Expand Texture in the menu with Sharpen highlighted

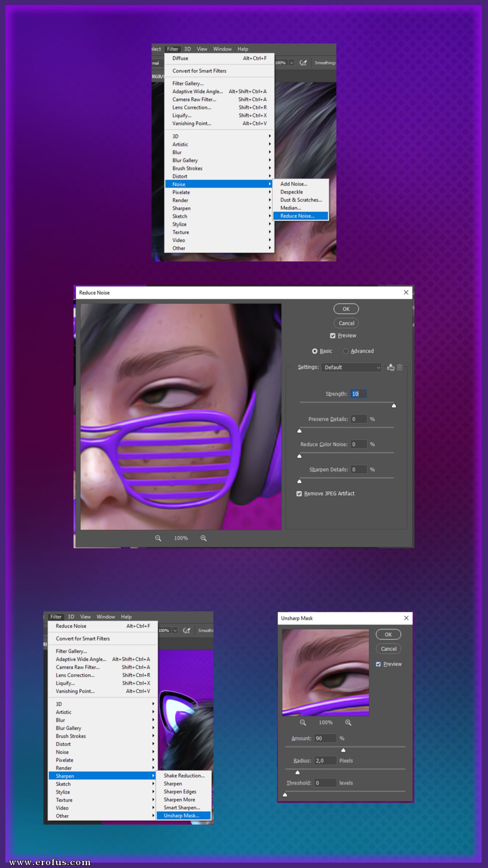coord(102,800)
